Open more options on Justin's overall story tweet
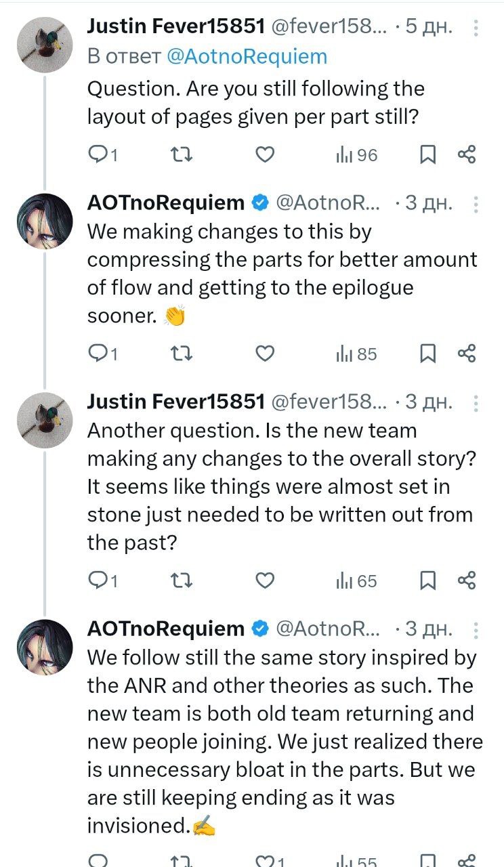 tap(476, 403)
